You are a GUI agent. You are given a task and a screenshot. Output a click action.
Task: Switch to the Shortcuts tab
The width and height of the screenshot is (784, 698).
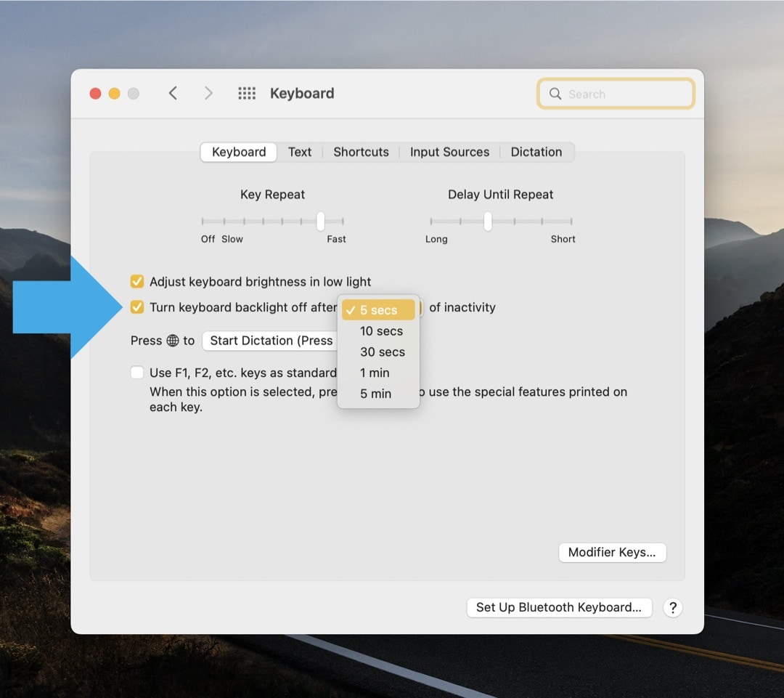(x=361, y=152)
